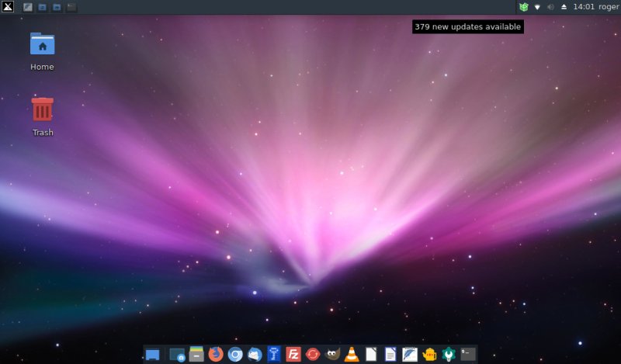The image size is (621, 364).
Task: Open the roger user menu
Action: click(x=608, y=7)
